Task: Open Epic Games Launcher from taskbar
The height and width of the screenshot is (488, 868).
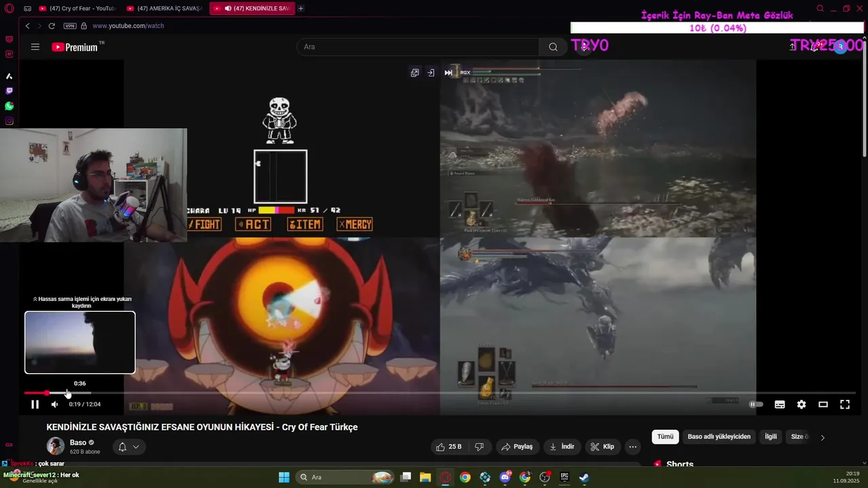Action: click(x=564, y=477)
